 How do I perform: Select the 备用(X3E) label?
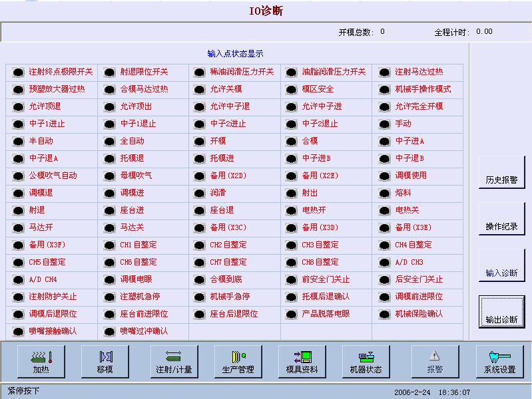pyautogui.click(x=413, y=227)
